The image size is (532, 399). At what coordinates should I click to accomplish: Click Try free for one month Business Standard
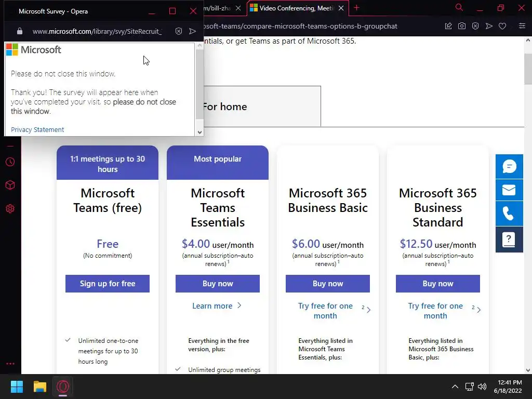[435, 311]
